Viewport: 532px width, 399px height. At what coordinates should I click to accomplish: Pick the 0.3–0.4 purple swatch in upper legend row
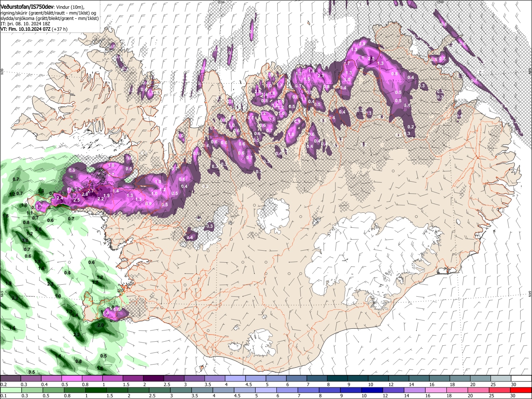[31, 379]
